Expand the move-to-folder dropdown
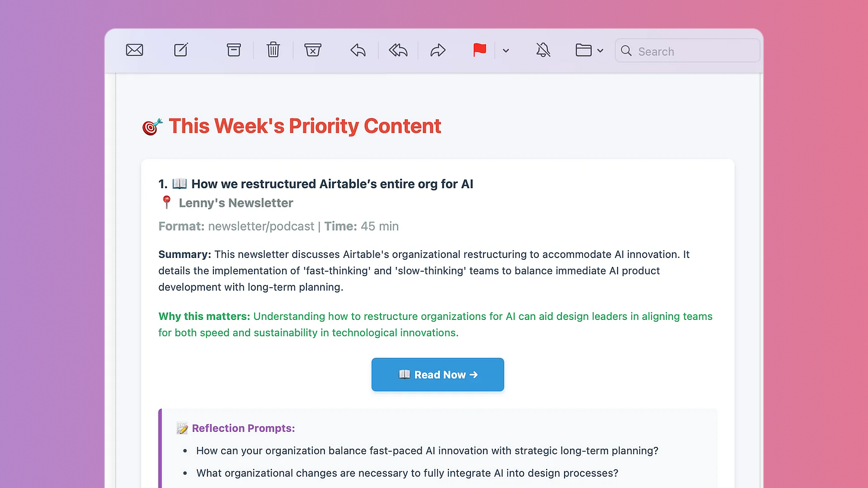 (601, 51)
